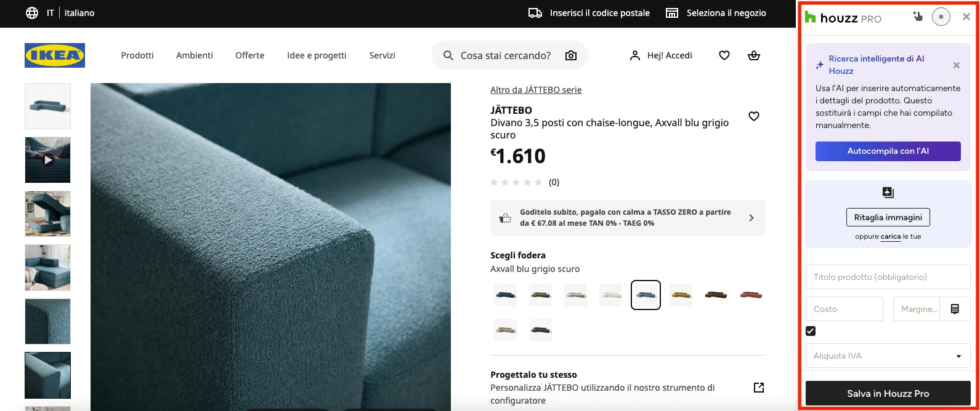Select the outlined armrest close-up thumbnail
The image size is (980, 411).
point(47,375)
